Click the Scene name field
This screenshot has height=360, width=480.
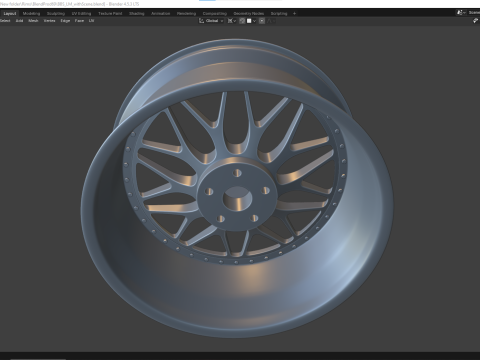coord(474,13)
